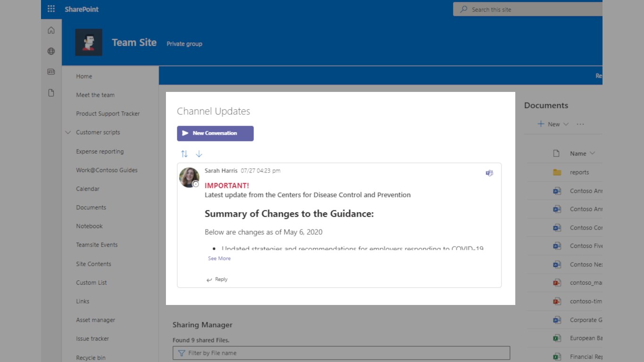Click the Search this site box
Viewport: 644px width, 362px height.
[528, 9]
